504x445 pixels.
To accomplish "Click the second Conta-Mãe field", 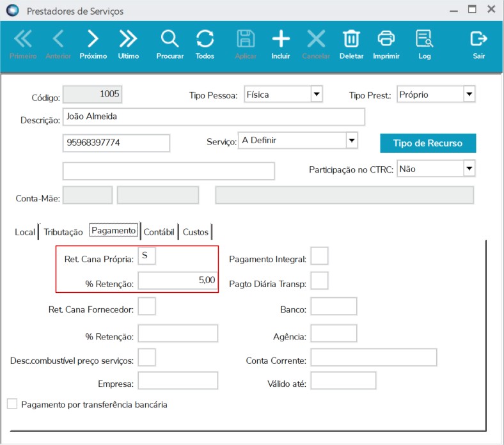I will pyautogui.click(x=158, y=195).
